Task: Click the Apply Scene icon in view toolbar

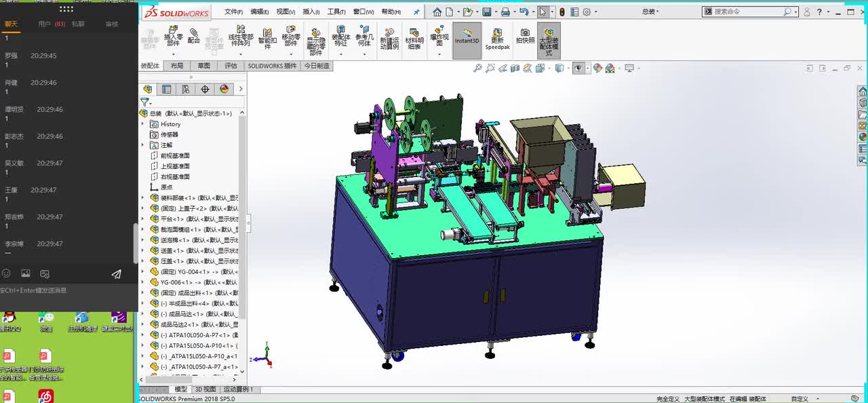Action: coord(610,68)
